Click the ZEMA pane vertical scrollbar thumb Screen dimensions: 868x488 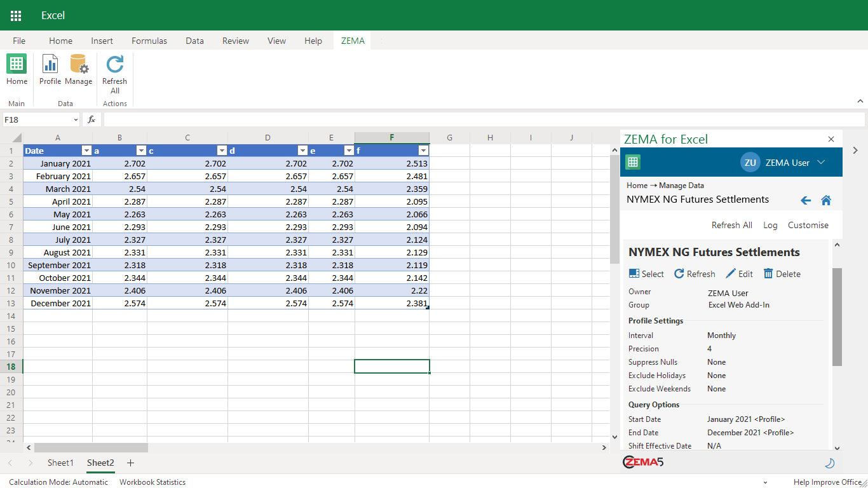(837, 316)
